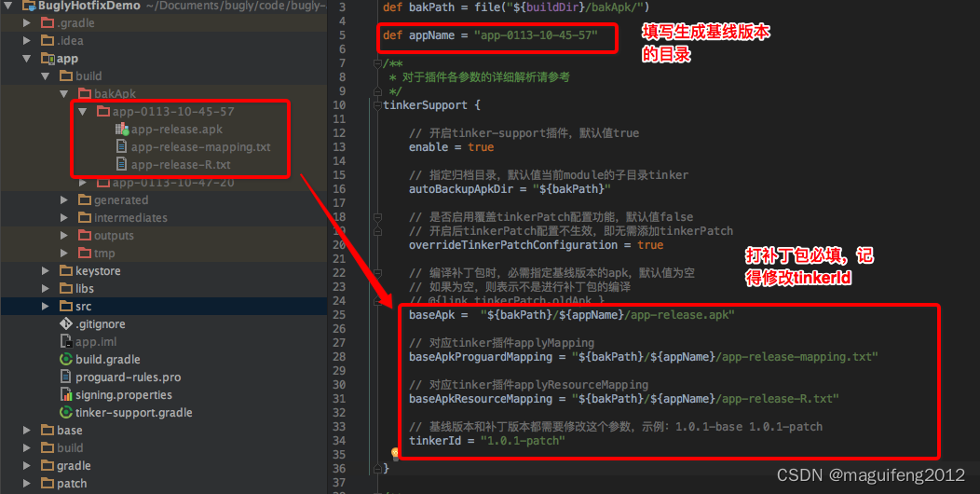Select the tinker-support.gradle file
The image size is (980, 494).
(134, 413)
